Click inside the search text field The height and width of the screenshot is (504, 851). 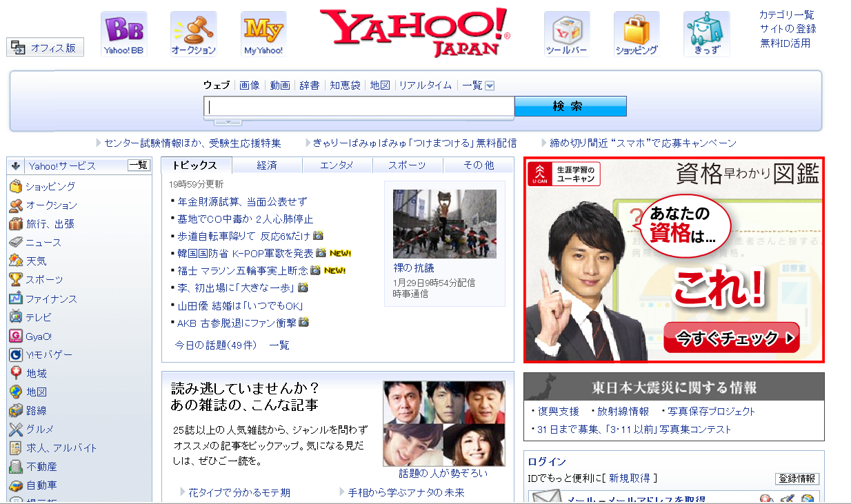(x=359, y=106)
